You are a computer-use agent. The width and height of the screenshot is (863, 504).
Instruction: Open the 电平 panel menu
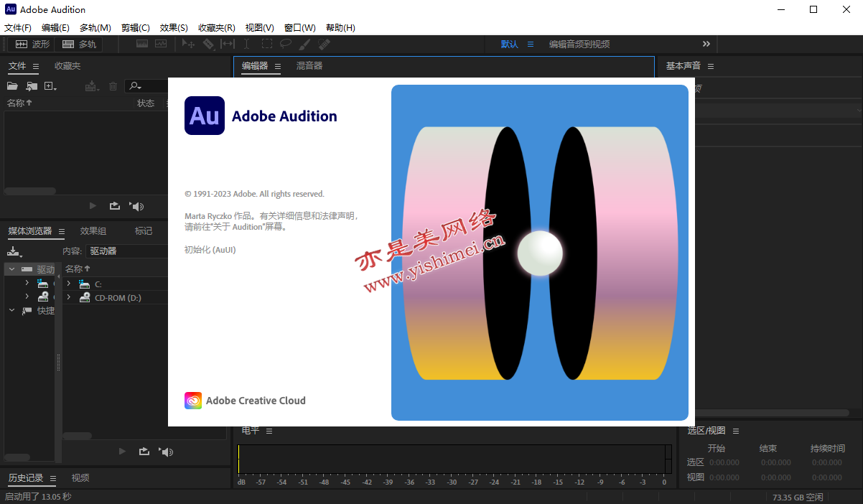(x=269, y=431)
